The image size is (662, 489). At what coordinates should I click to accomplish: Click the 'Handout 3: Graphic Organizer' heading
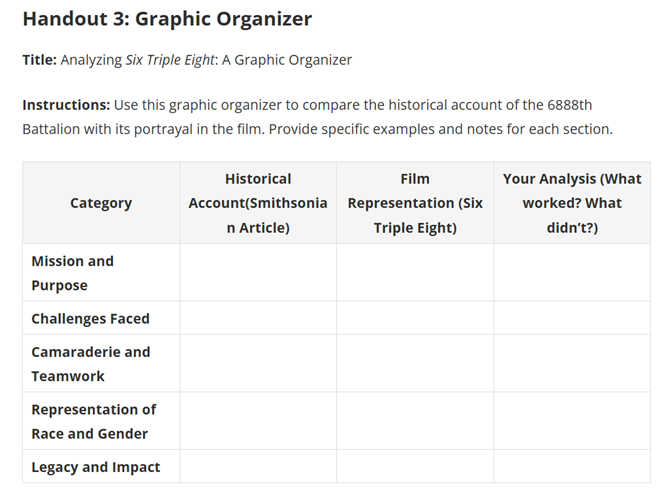(x=167, y=19)
